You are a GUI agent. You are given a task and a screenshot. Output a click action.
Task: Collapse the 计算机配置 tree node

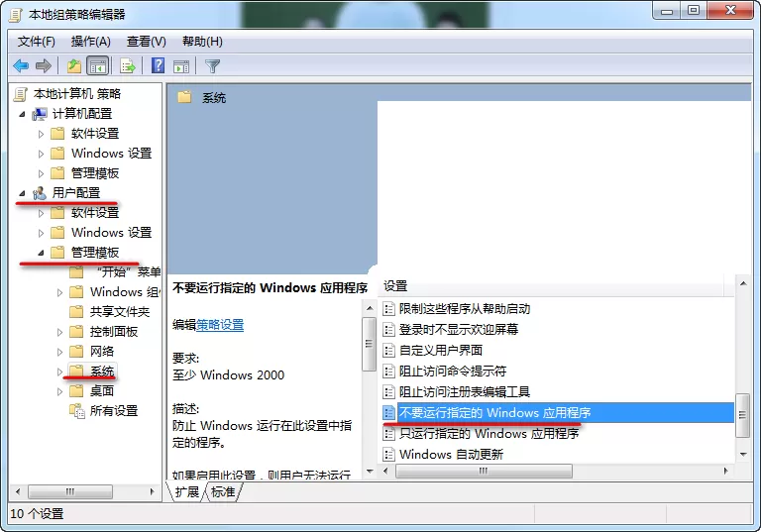tap(22, 114)
